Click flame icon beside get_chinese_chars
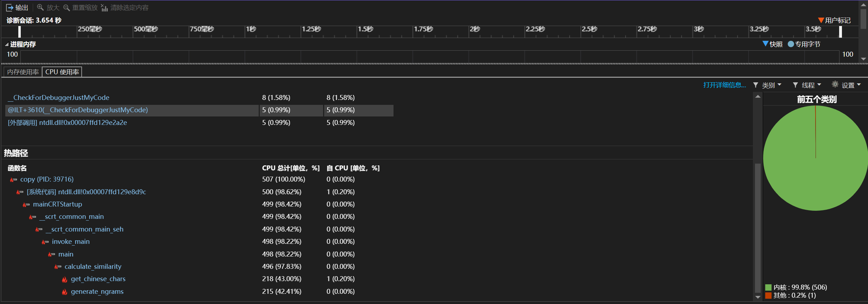Viewport: 868px width, 304px height. [x=65, y=279]
